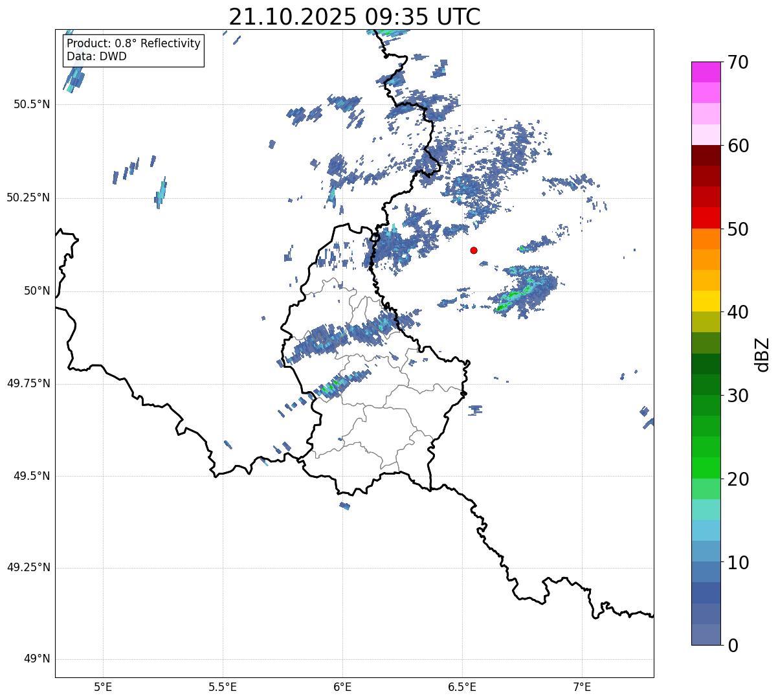
Task: Click the small echo touching the map's right edge
Action: pyautogui.click(x=649, y=422)
